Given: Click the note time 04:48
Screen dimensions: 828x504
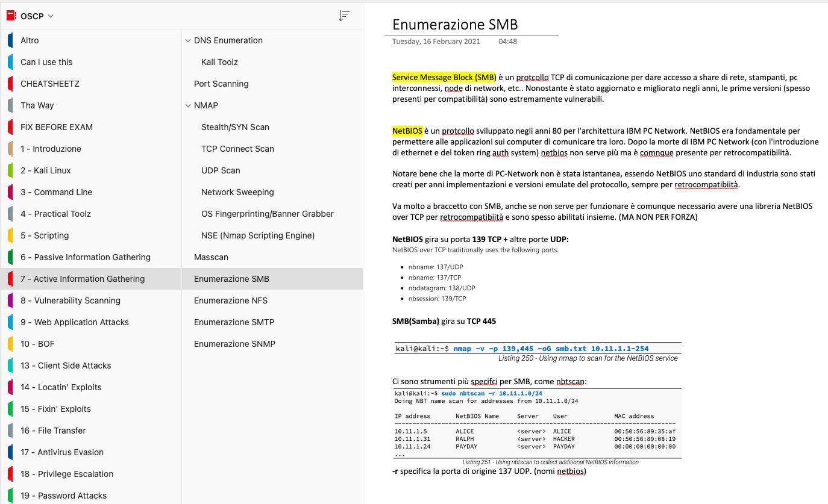Looking at the screenshot, I should click(507, 42).
